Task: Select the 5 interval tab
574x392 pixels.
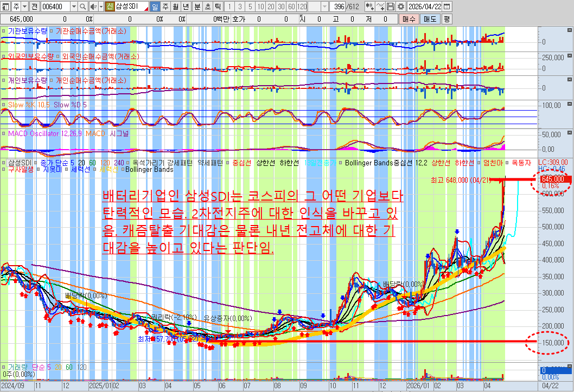Action: tap(250, 7)
